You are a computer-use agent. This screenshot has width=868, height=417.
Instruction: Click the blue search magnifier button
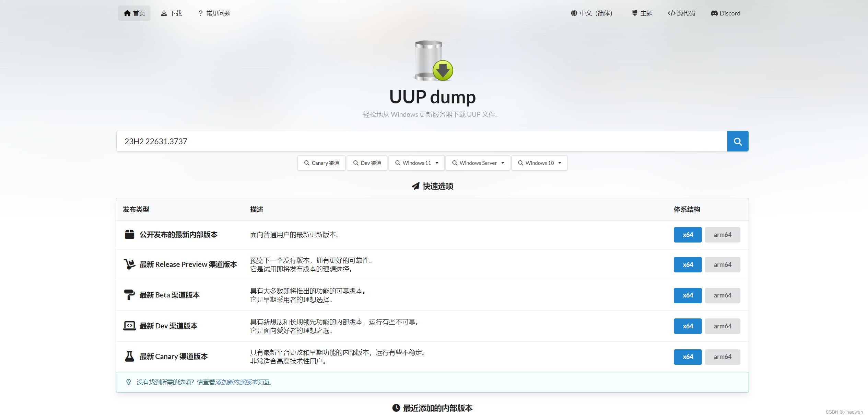tap(738, 141)
